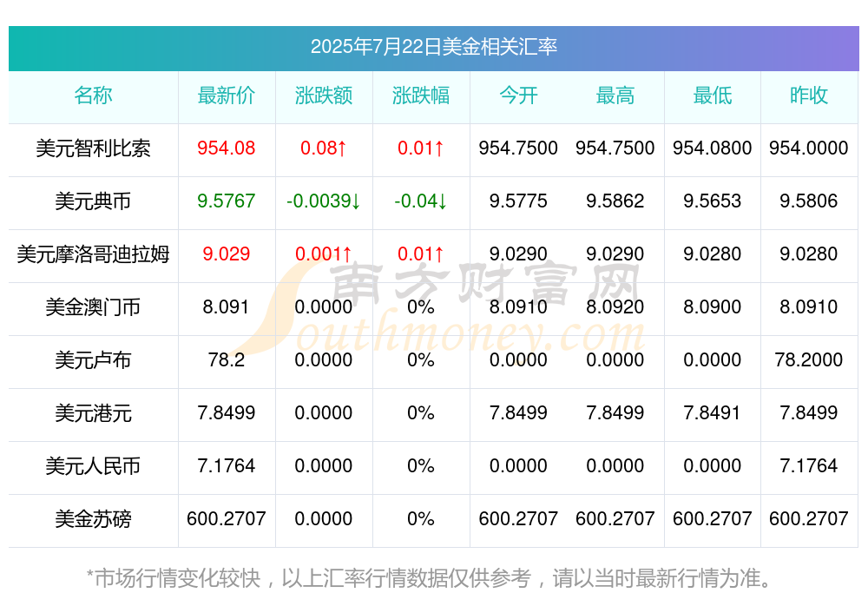
Task: Click the 美元典币 opening value 9.5775
Action: coord(518,201)
